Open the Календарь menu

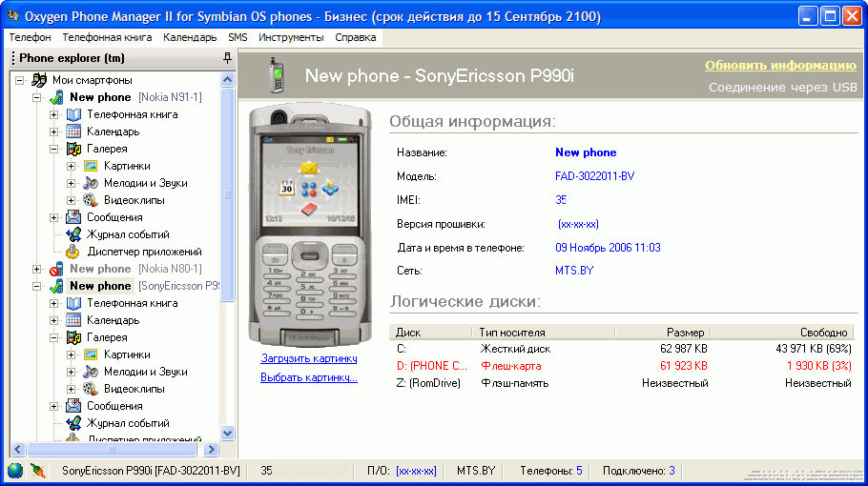[189, 37]
